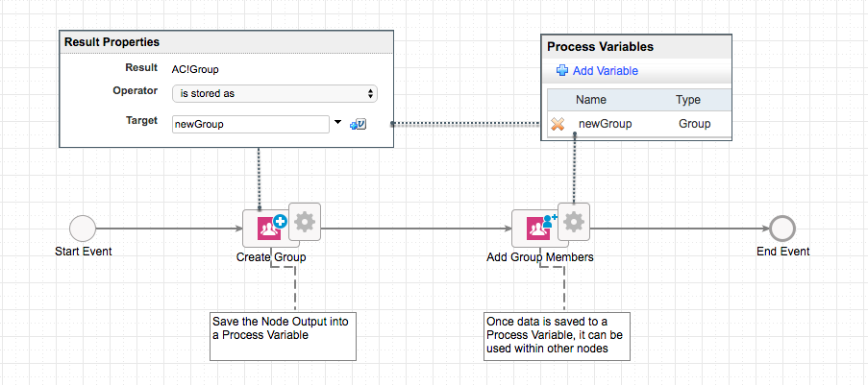Open the gear on the Create Group node
The height and width of the screenshot is (386, 868).
click(304, 223)
